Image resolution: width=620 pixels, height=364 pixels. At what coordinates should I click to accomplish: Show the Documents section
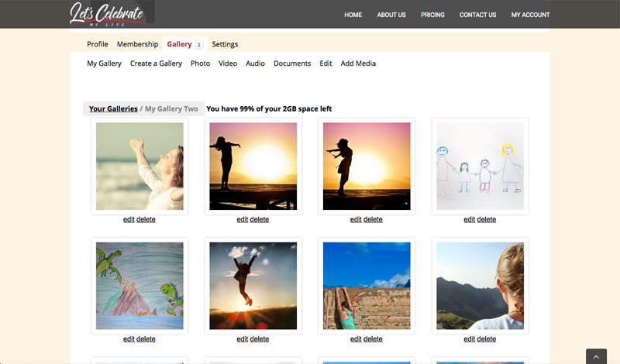[292, 64]
